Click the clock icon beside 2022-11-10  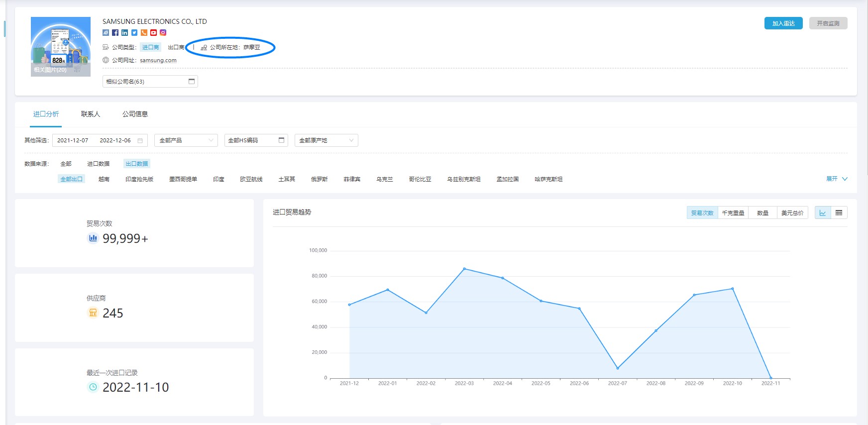pos(93,387)
